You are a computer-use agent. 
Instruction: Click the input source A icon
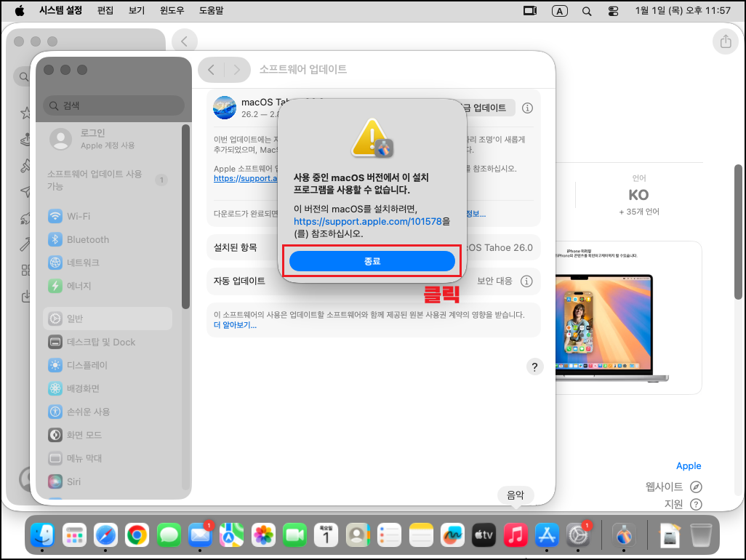click(x=560, y=11)
